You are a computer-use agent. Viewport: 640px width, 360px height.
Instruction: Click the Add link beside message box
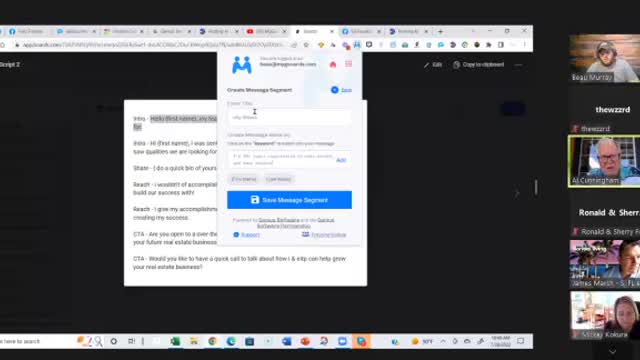341,160
